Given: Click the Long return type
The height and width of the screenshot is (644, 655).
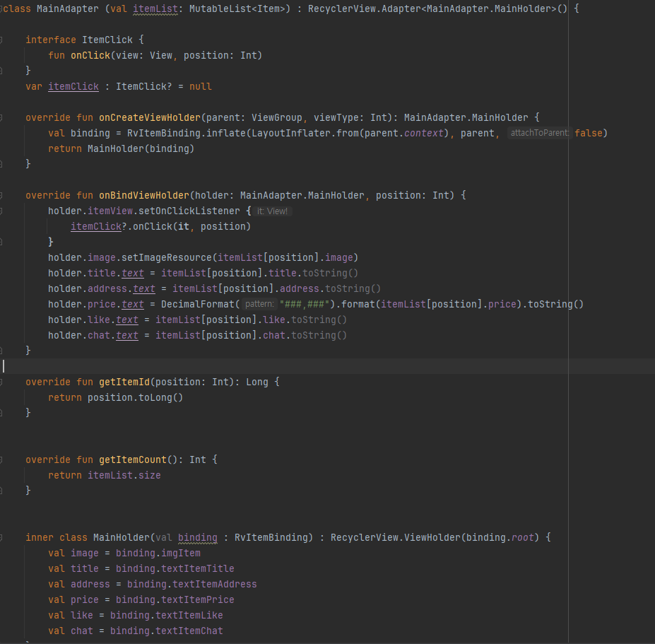Looking at the screenshot, I should coord(257,382).
